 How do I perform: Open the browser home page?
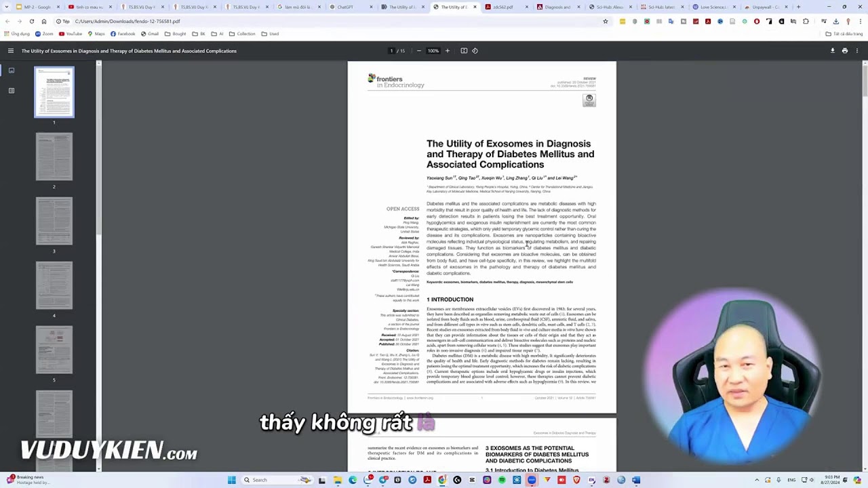(x=44, y=21)
